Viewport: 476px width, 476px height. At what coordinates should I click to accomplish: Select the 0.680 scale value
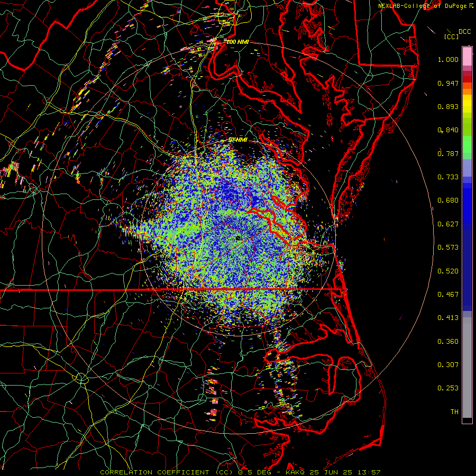click(448, 200)
